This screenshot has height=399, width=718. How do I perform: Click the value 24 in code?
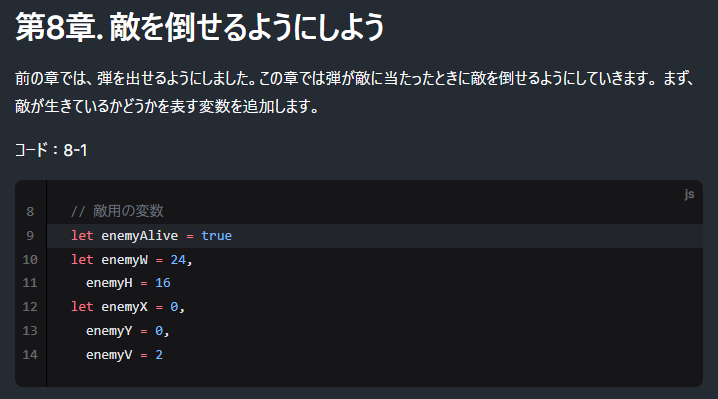pyautogui.click(x=178, y=260)
